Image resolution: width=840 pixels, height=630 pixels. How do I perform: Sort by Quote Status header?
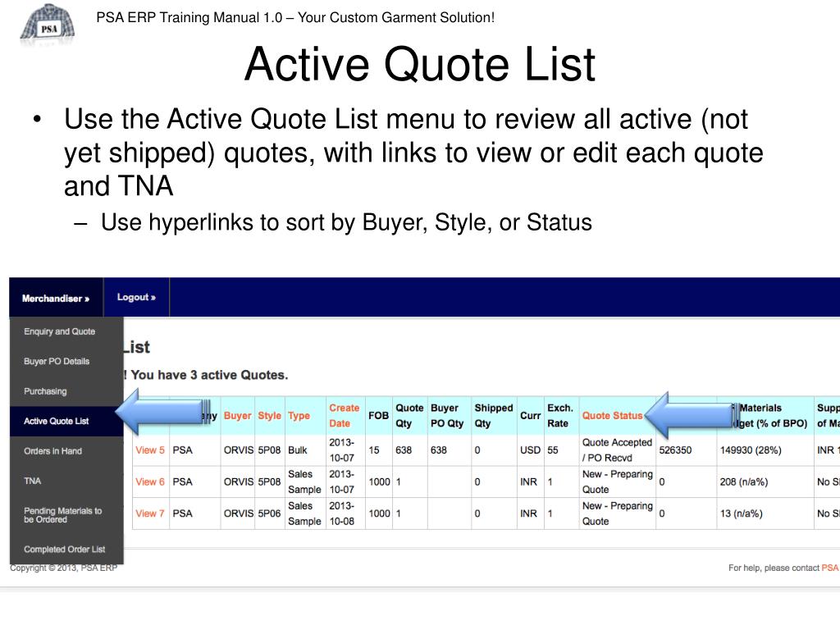[x=612, y=416]
